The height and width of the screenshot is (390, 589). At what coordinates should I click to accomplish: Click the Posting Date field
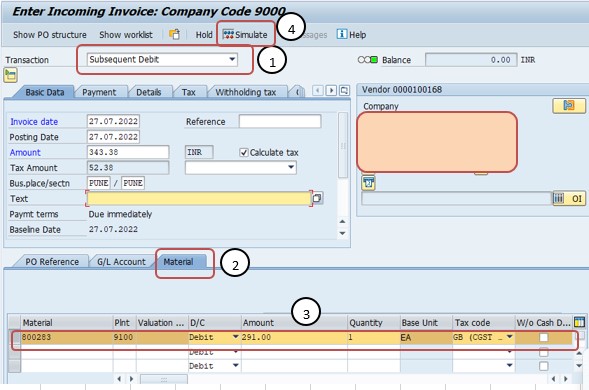pyautogui.click(x=113, y=137)
